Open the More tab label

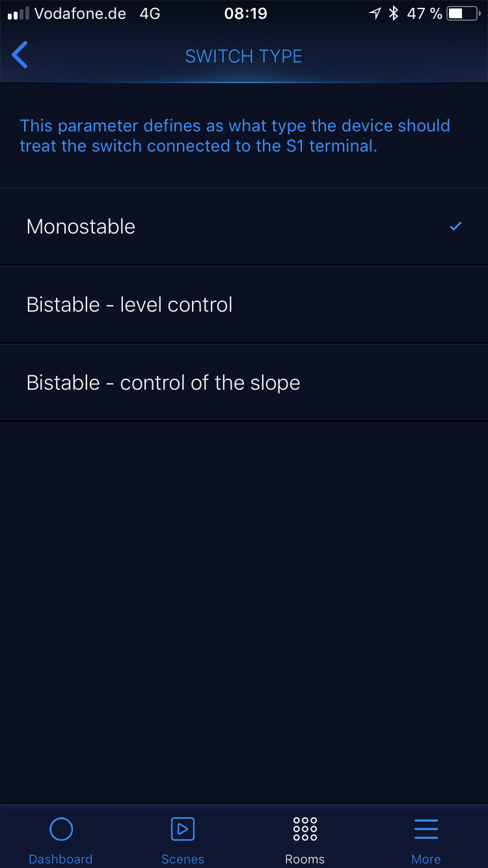click(426, 859)
